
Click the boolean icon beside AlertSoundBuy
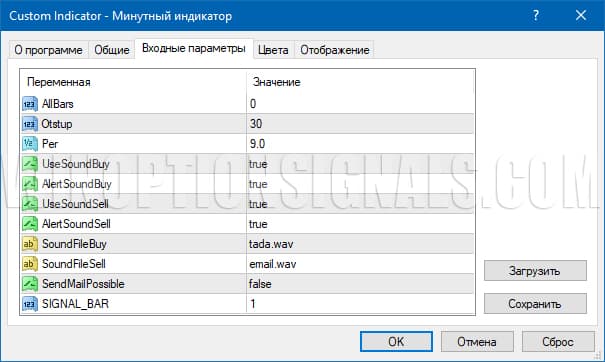tap(30, 184)
